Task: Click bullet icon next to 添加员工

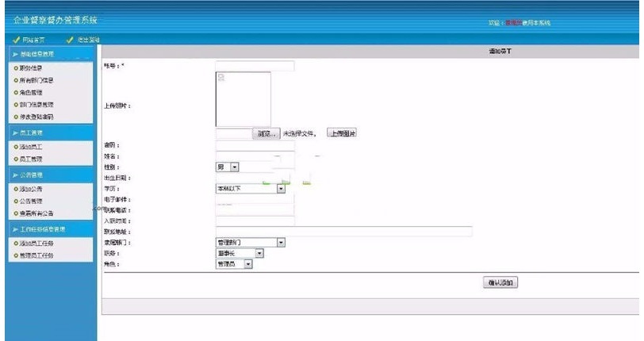Action: point(15,148)
